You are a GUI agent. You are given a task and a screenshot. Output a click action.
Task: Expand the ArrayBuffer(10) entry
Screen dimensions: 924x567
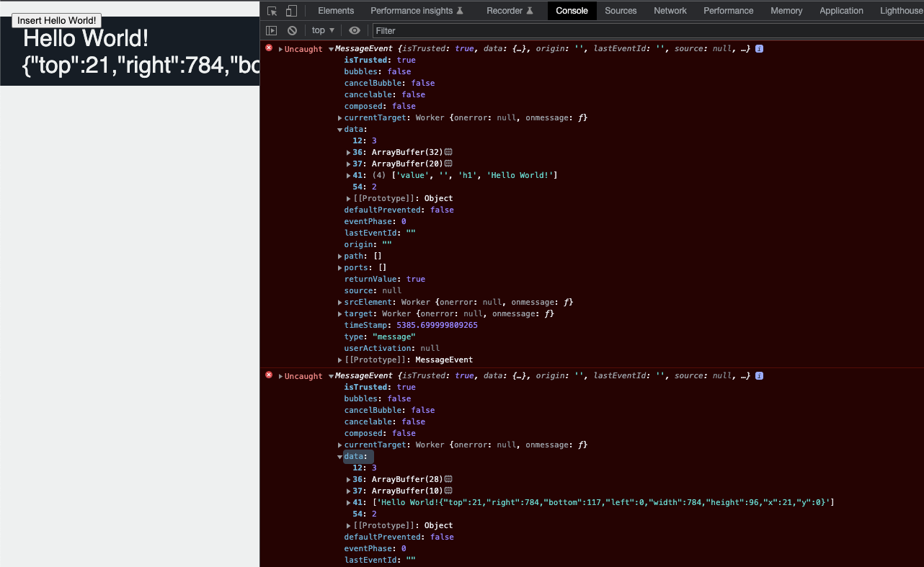349,491
